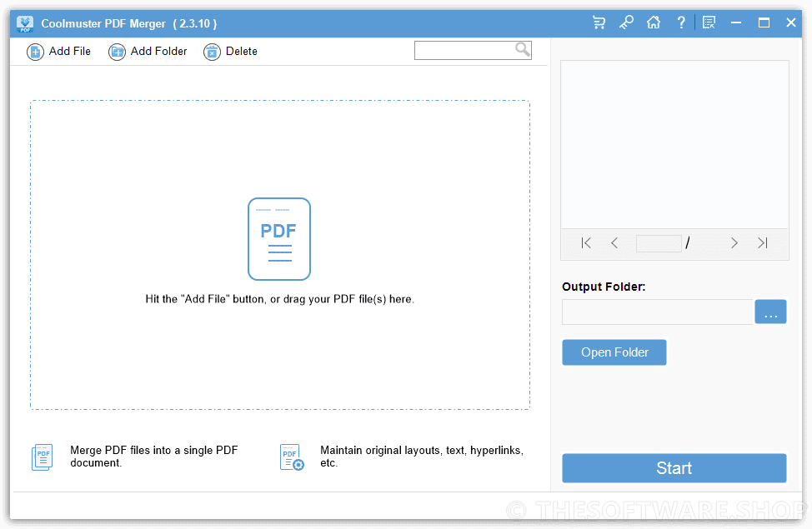812x529 pixels.
Task: Click "Hit the Add File button" hint text
Action: tap(279, 299)
